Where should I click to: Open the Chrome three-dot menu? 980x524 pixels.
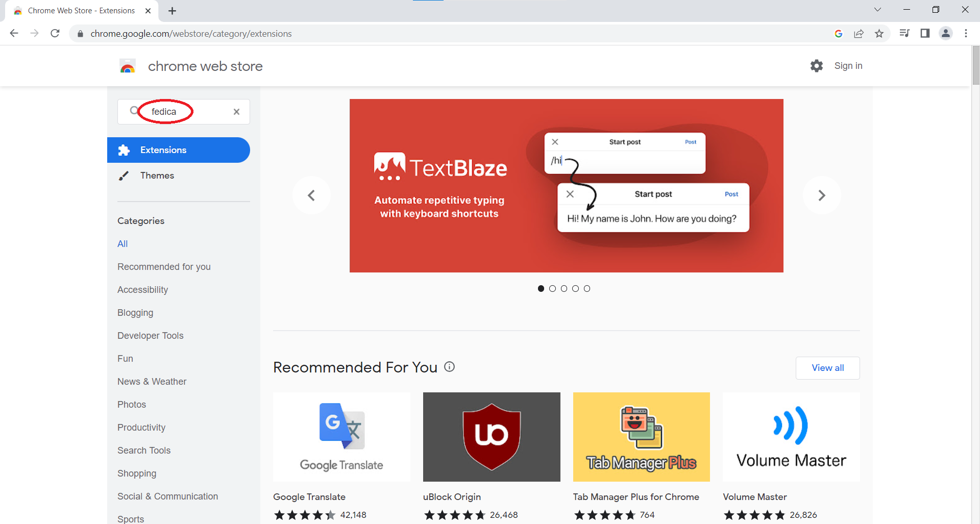point(966,34)
